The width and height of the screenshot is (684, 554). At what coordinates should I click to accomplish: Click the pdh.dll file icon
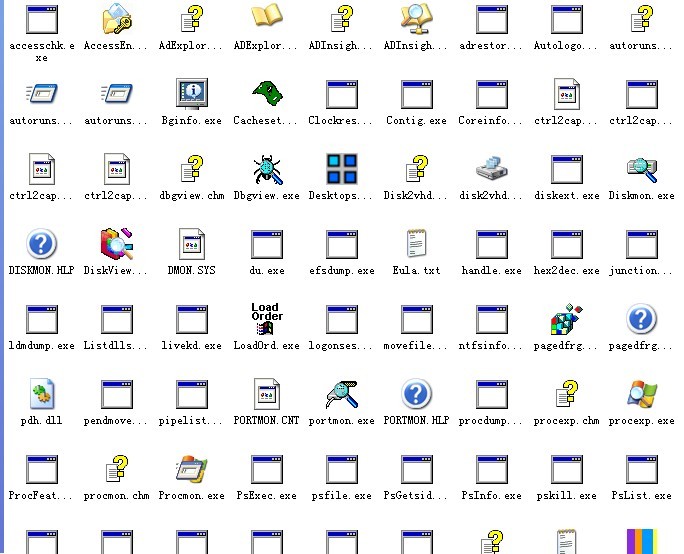coord(41,395)
